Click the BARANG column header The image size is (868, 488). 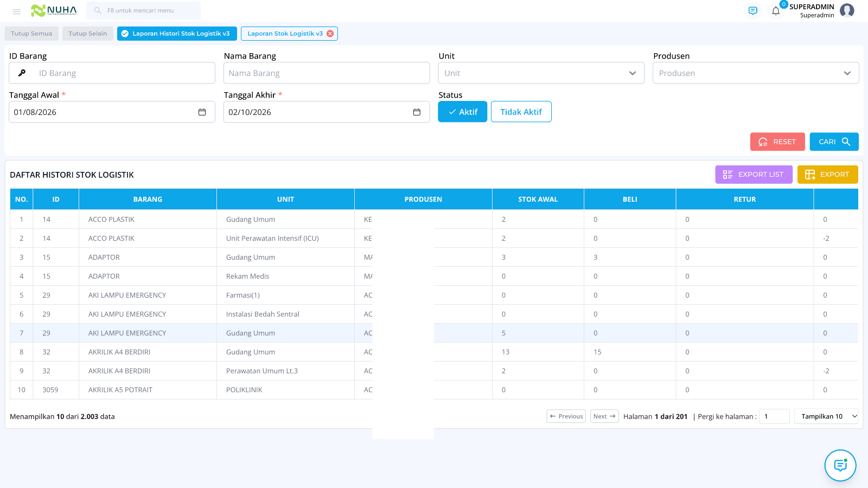tap(148, 199)
